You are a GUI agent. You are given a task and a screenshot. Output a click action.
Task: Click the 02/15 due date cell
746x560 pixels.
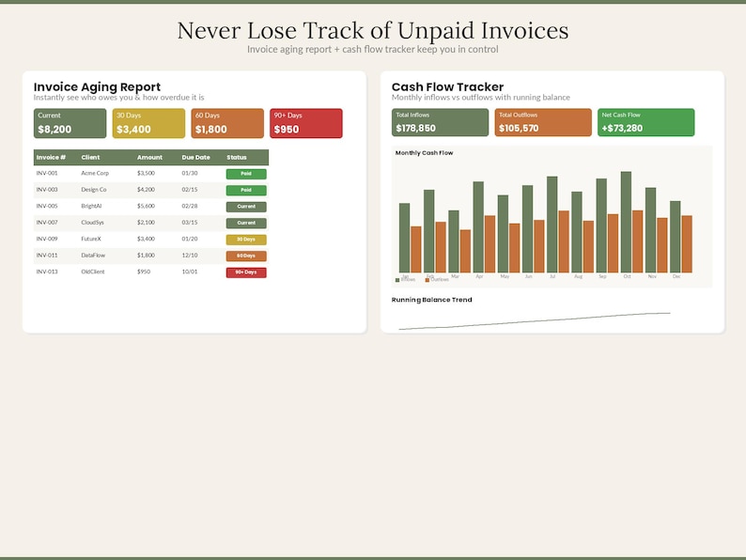tap(190, 190)
